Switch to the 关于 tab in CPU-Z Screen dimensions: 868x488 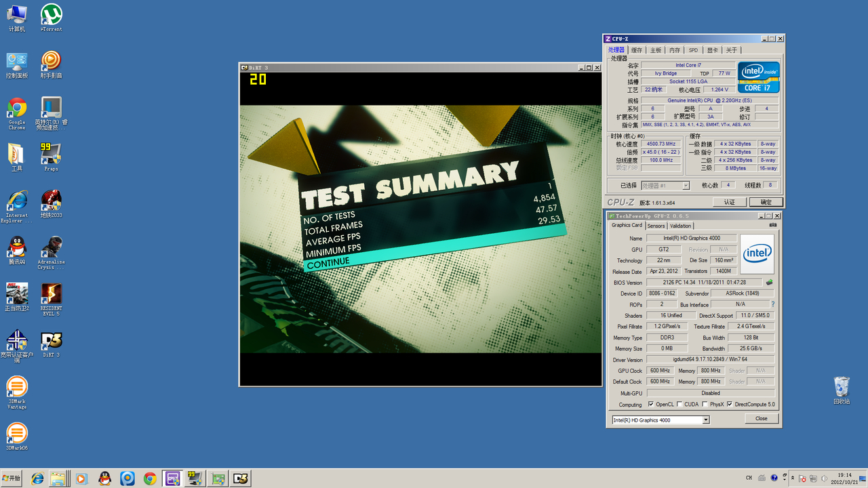tap(731, 50)
